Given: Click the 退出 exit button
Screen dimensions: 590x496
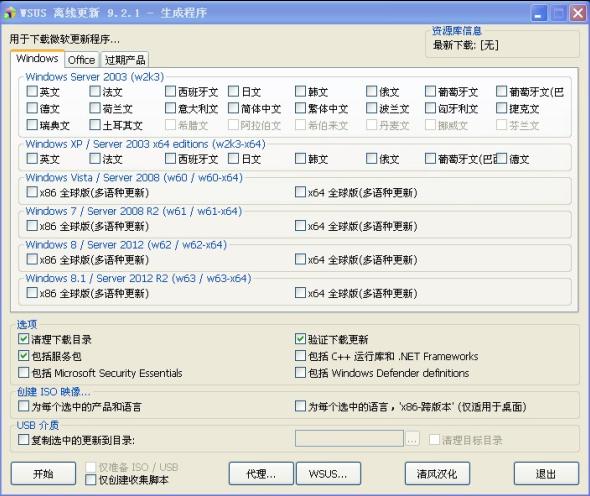Looking at the screenshot, I should click(x=546, y=474).
